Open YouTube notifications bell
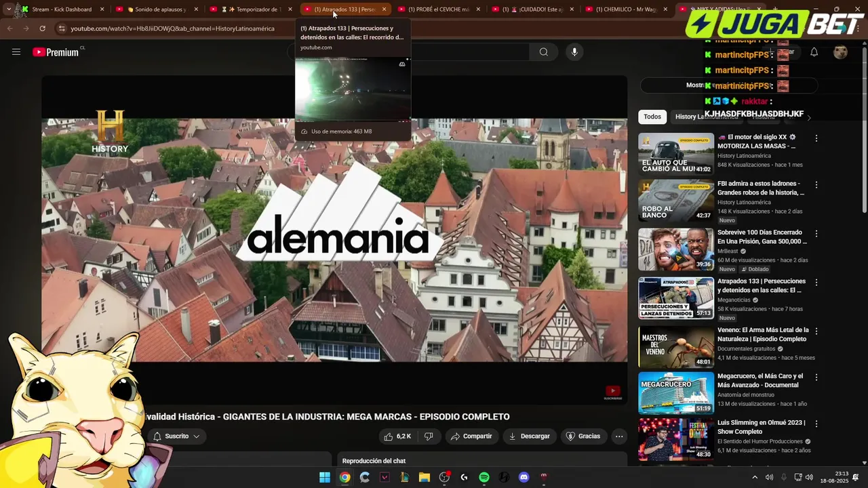The width and height of the screenshot is (868, 488). [814, 52]
